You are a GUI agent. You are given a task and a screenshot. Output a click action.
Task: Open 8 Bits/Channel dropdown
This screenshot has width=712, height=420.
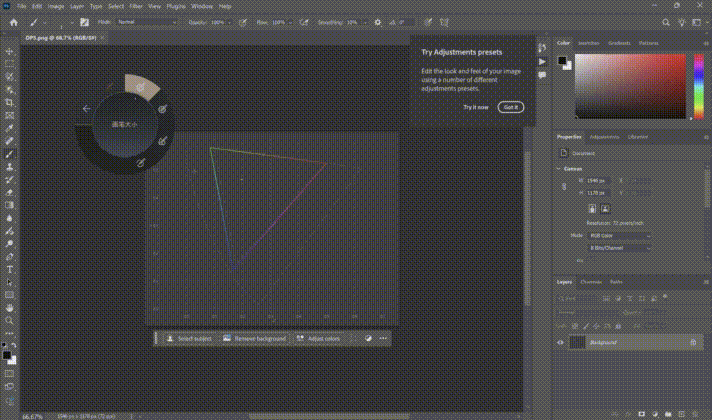click(x=619, y=248)
